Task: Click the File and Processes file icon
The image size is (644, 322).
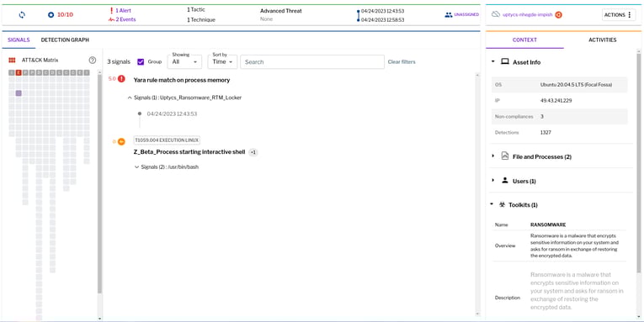Action: pyautogui.click(x=505, y=156)
